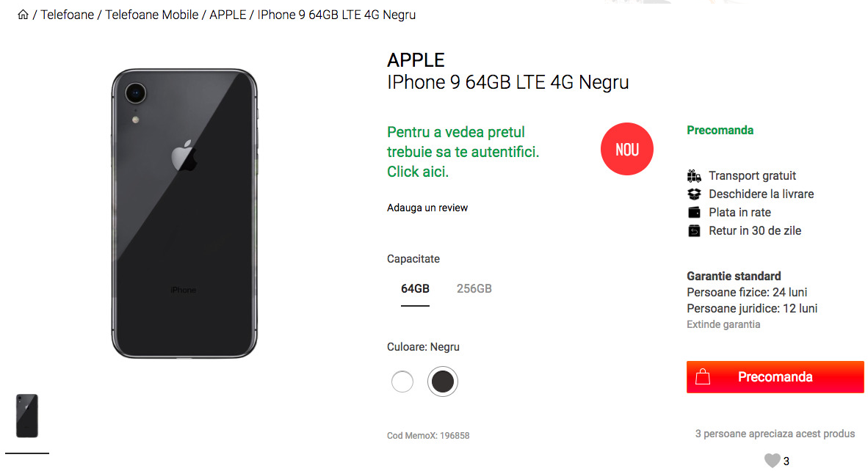Click the login-to-see-price green link
The image size is (868, 471).
click(463, 151)
